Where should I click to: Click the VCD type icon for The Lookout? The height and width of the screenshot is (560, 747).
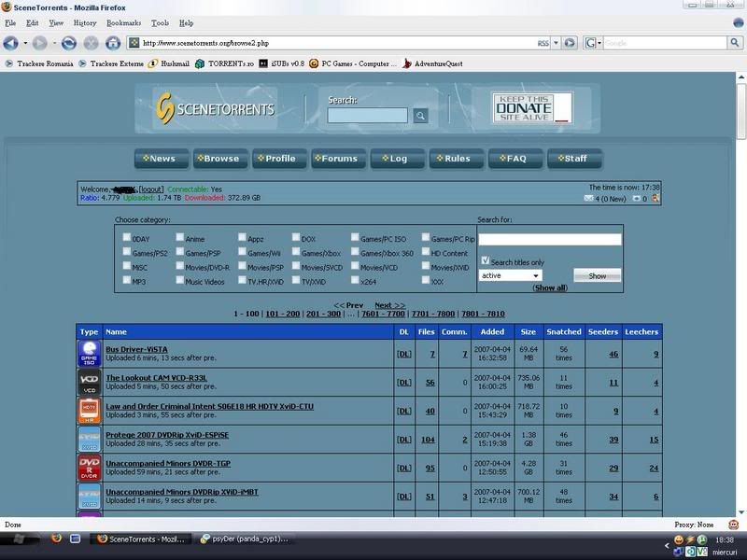click(89, 382)
